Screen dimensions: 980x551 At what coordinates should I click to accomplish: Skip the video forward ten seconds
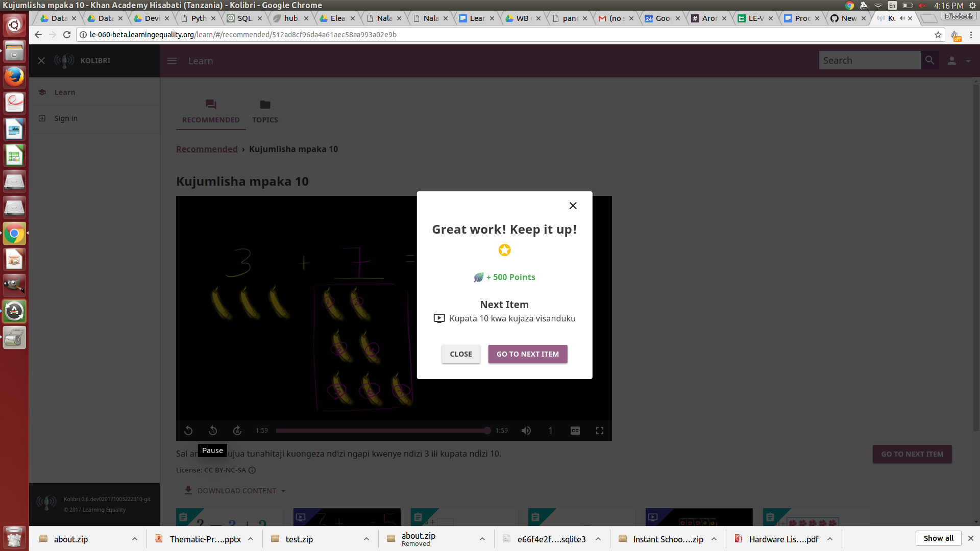pyautogui.click(x=237, y=431)
